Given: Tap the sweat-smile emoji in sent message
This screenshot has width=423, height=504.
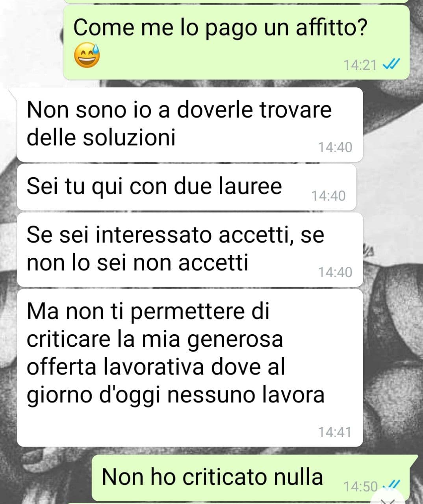Looking at the screenshot, I should [87, 56].
